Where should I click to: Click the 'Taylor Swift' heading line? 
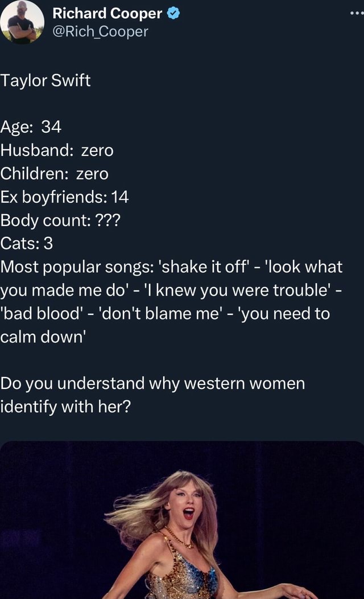45,80
